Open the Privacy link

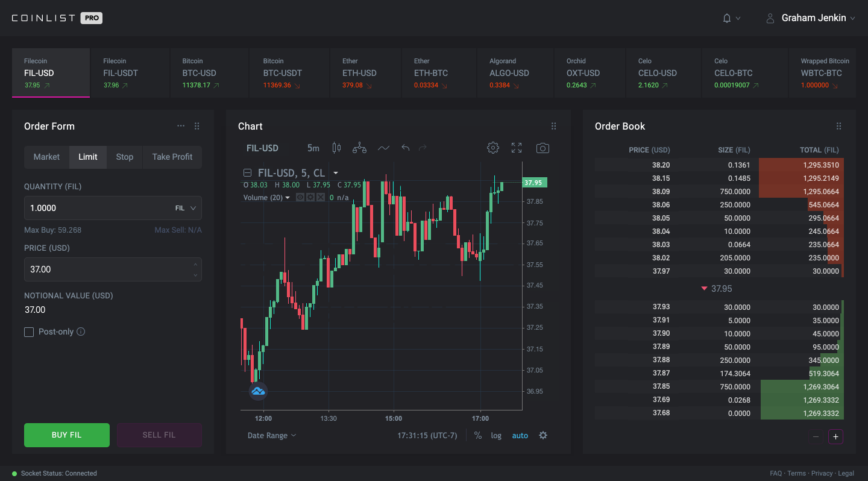tap(822, 473)
